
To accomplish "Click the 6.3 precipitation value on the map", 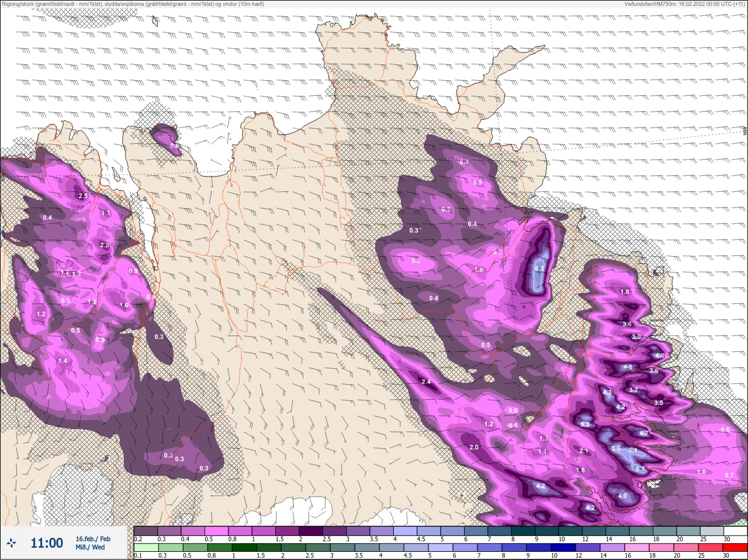I will [x=539, y=268].
